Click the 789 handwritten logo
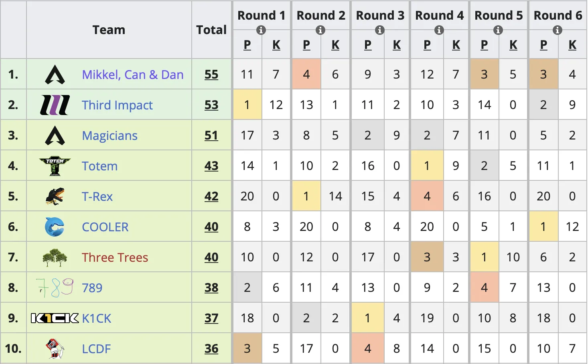The image size is (588, 364). pyautogui.click(x=55, y=288)
